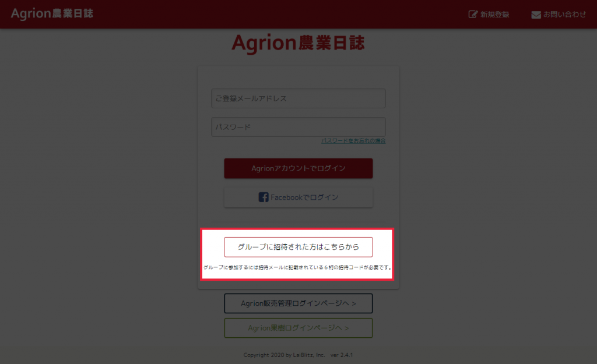Go to Agrion果樹ログインページへ
The width and height of the screenshot is (597, 364).
click(x=298, y=328)
